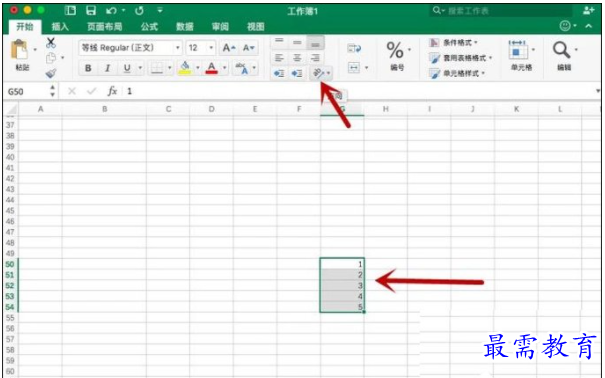Viewport: 605px width, 378px height.
Task: Align text to top
Action: pos(279,42)
